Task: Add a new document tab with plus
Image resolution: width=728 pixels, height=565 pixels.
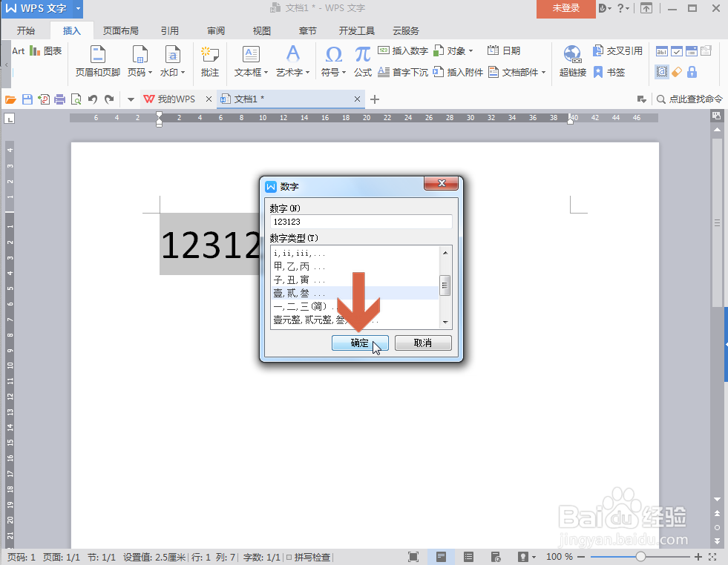Action: 375,99
